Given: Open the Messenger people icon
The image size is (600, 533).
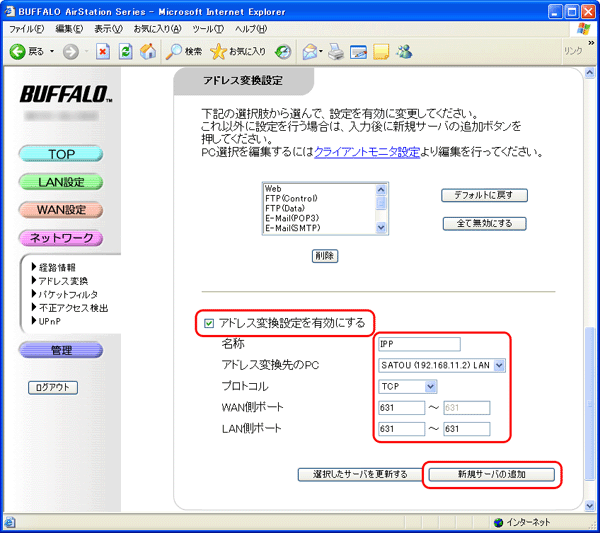Looking at the screenshot, I should click(x=404, y=51).
